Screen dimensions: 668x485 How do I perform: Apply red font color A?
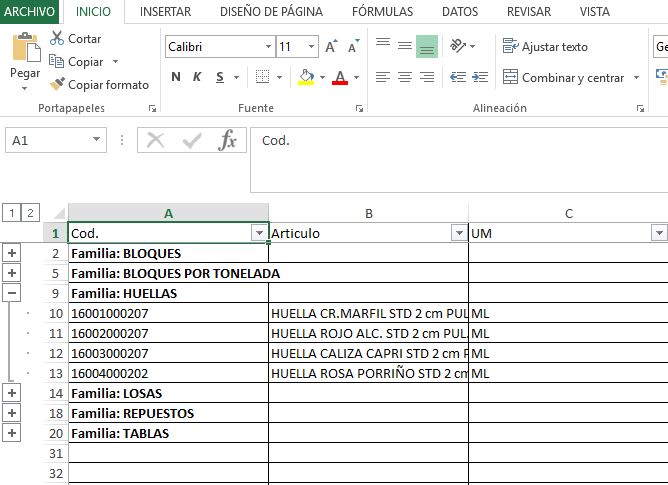[x=340, y=77]
